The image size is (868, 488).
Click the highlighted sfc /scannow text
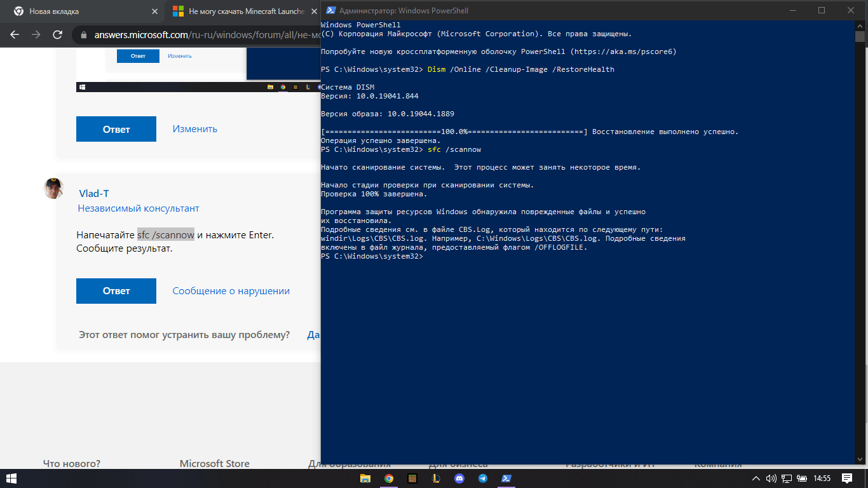166,235
